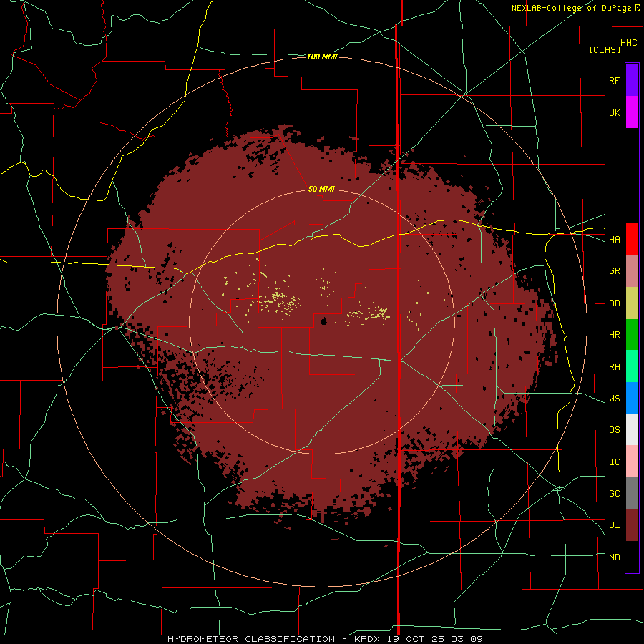
Task: Click the 'BD' legend label
Action: pyautogui.click(x=615, y=303)
